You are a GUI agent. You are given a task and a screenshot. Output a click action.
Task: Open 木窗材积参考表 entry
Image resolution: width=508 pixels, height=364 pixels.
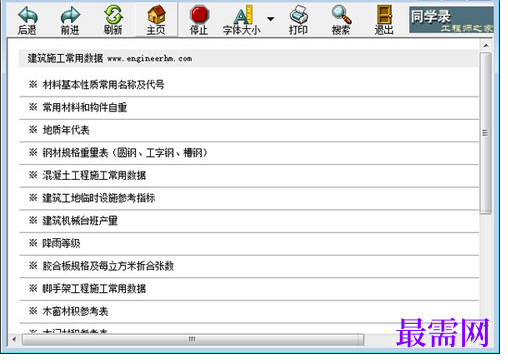coord(75,311)
